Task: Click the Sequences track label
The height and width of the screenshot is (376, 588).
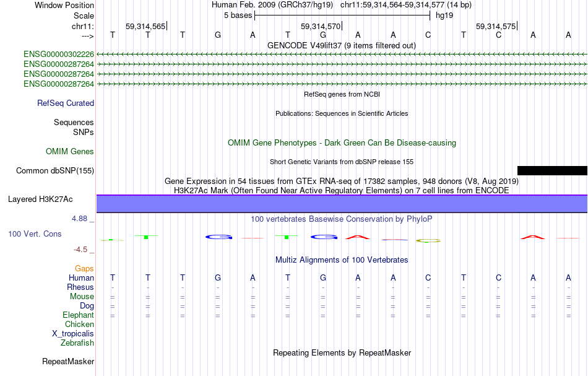Action: (x=74, y=122)
